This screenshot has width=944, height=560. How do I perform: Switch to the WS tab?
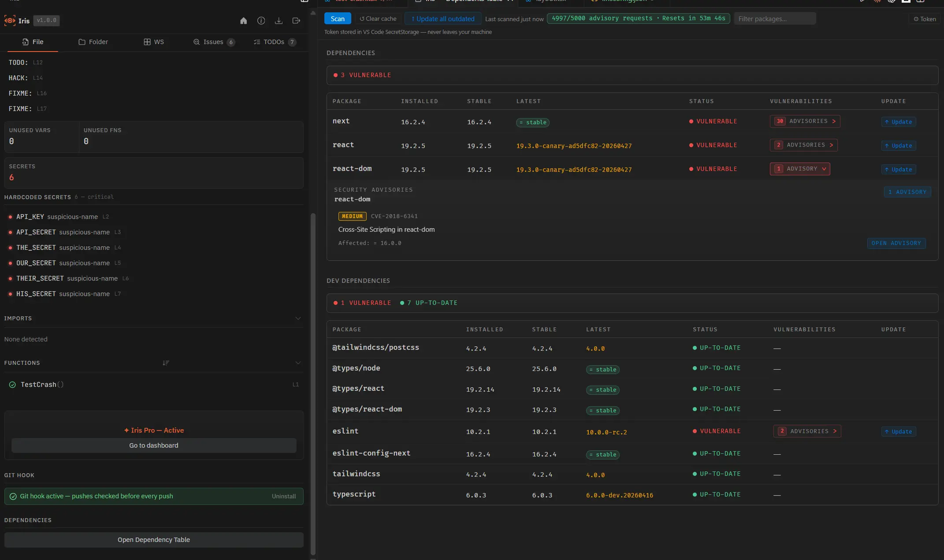pos(154,42)
